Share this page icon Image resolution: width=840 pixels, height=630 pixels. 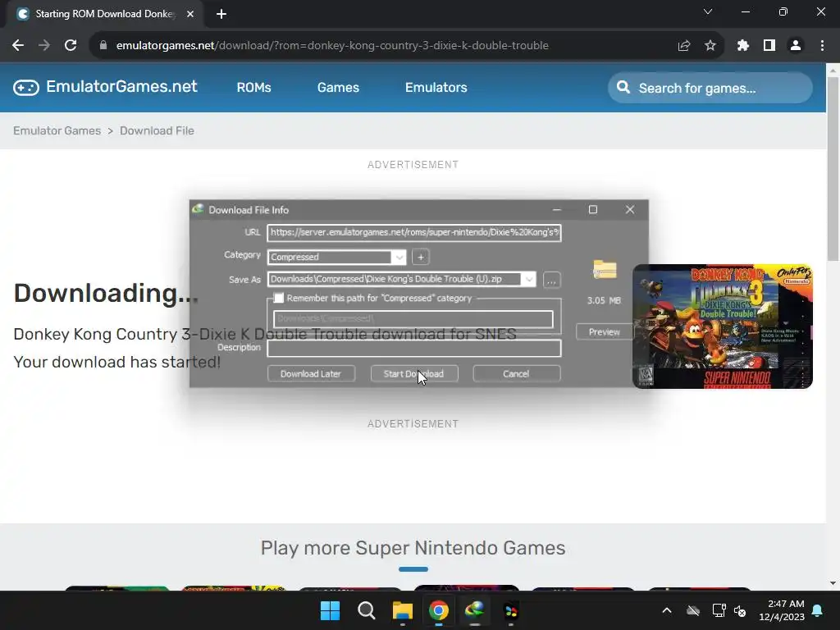tap(684, 46)
